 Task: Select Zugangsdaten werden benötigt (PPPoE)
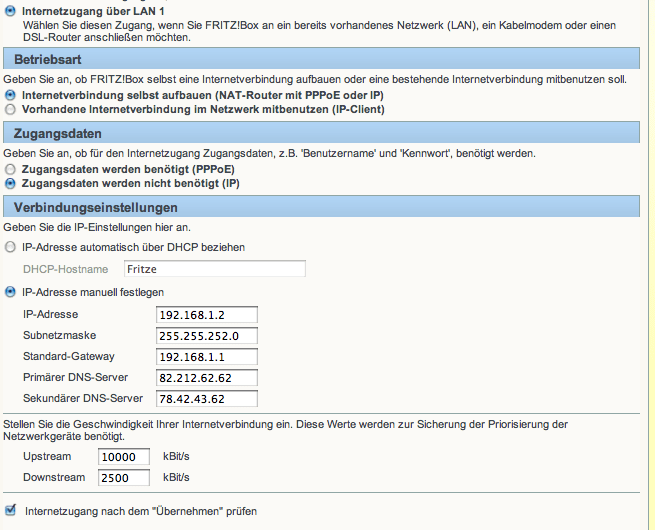(x=10, y=169)
